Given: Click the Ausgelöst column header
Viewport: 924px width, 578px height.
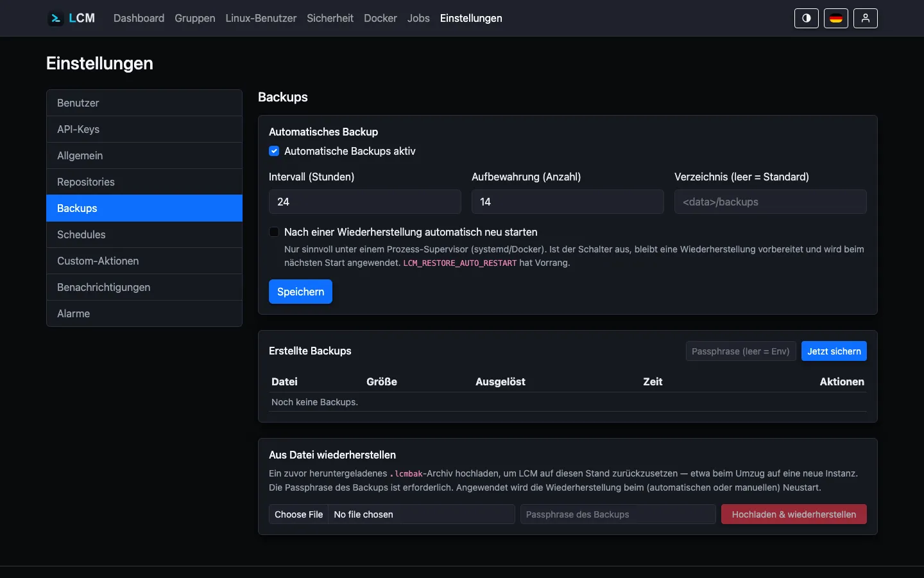Looking at the screenshot, I should click(501, 381).
